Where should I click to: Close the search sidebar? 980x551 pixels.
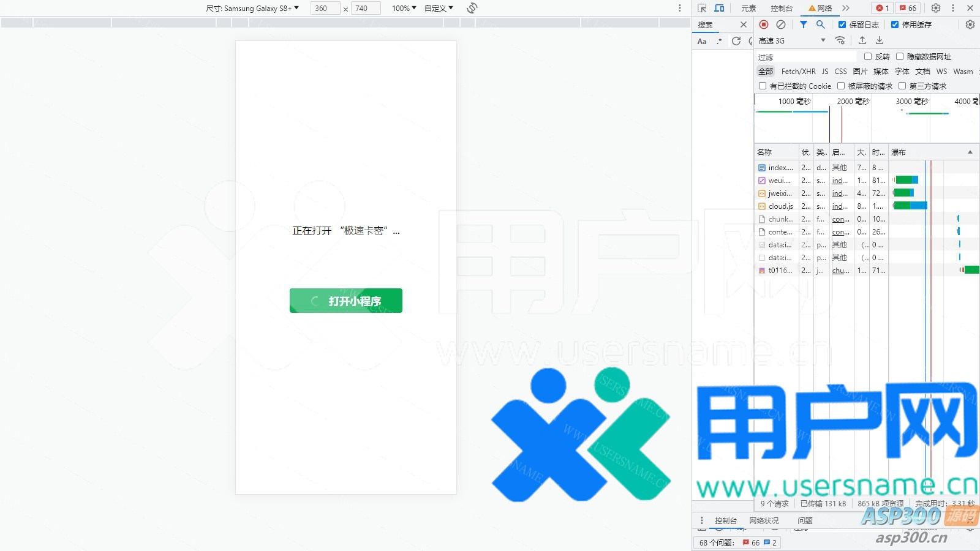click(744, 24)
